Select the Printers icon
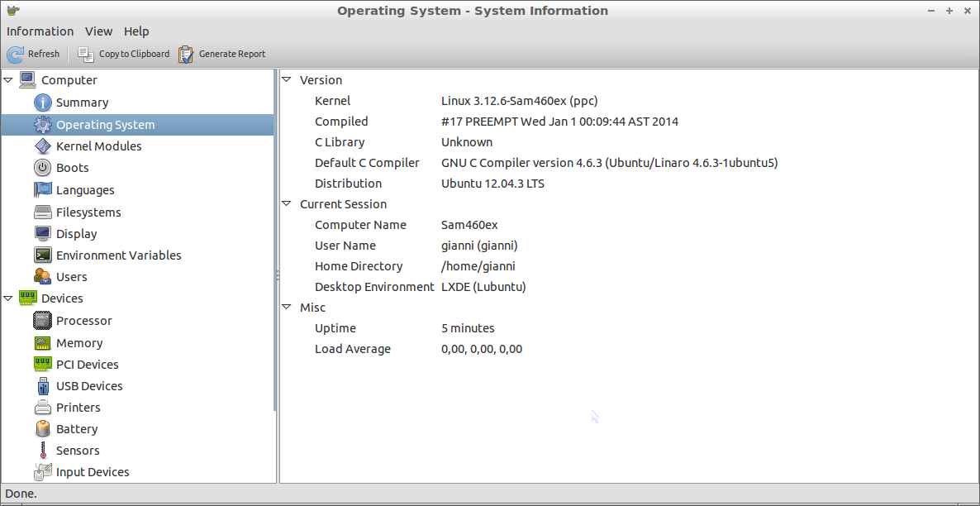980x506 pixels. pyautogui.click(x=43, y=408)
